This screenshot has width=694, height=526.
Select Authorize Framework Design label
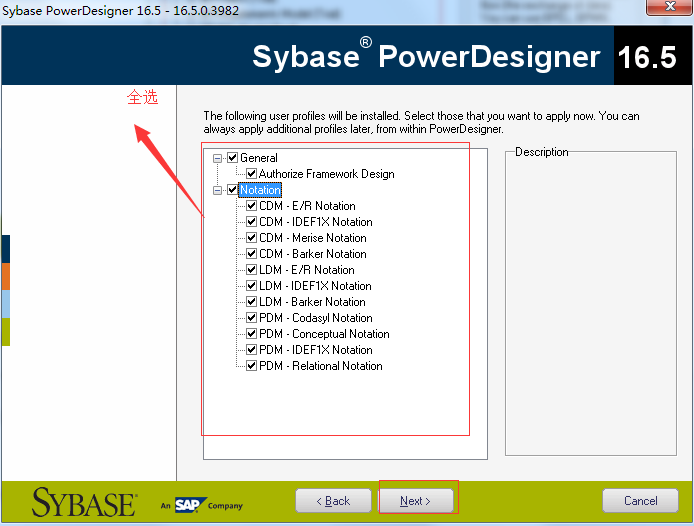coord(327,174)
